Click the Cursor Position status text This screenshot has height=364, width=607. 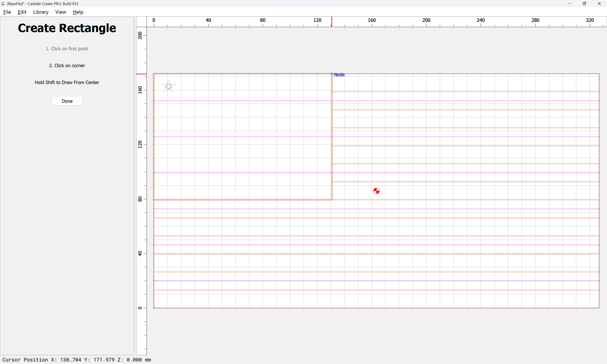77,360
